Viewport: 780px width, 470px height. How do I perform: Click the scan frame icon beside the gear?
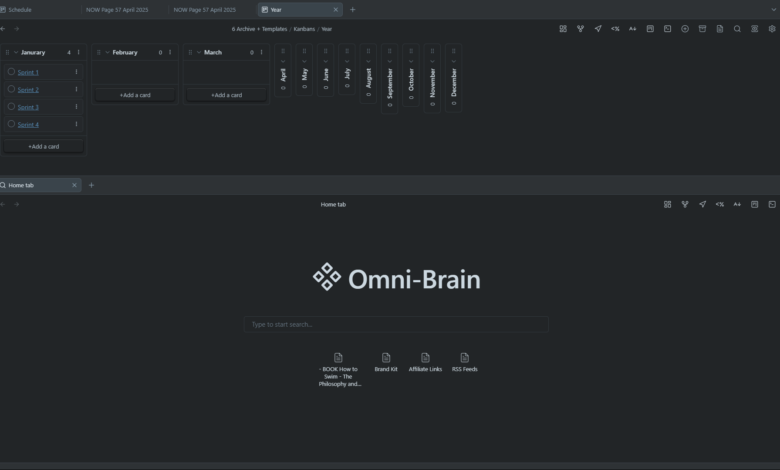pos(755,29)
